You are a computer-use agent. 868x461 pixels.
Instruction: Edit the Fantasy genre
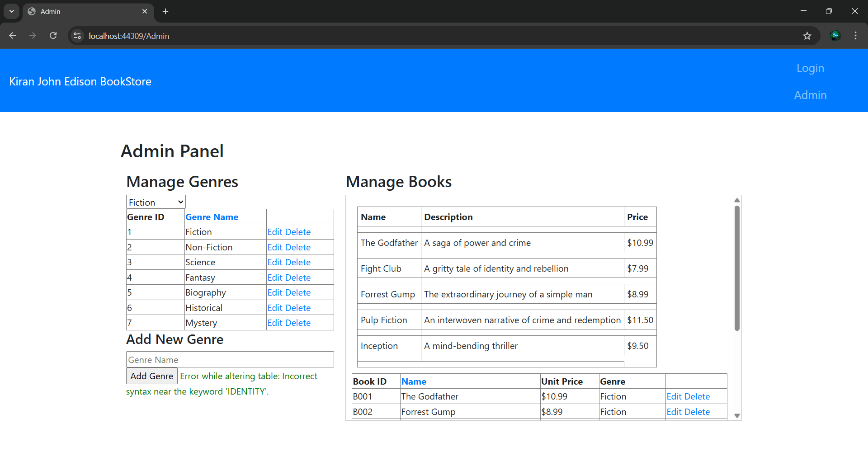coord(274,277)
